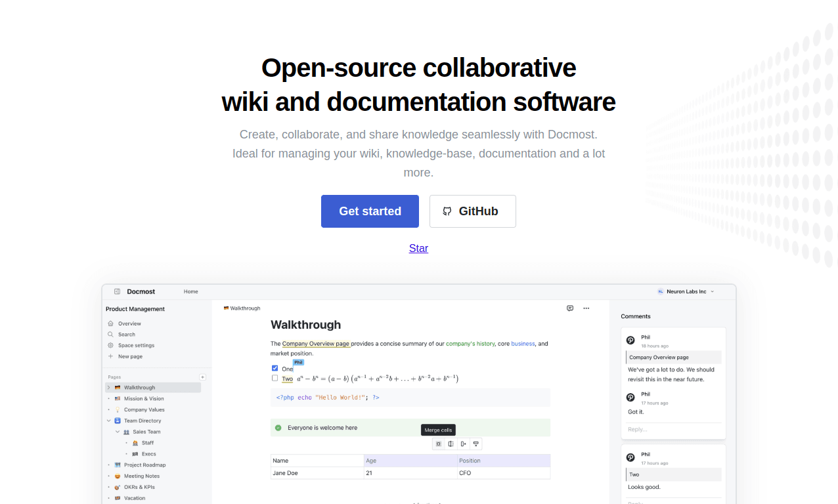Open the Staff page

coord(148,443)
